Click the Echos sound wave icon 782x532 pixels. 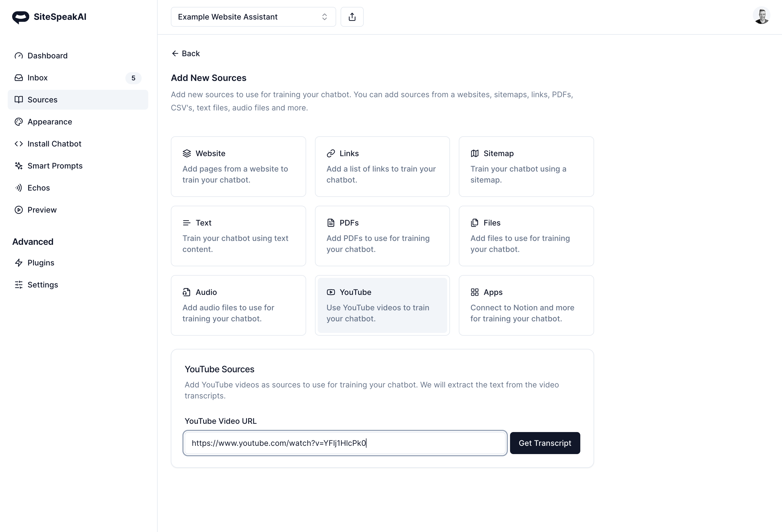(x=19, y=188)
